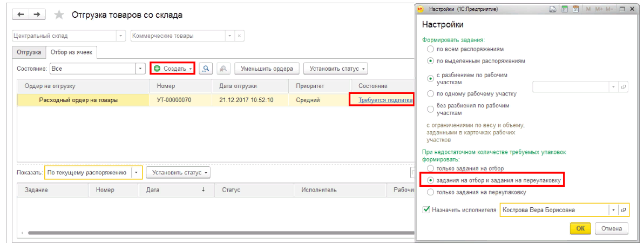The height and width of the screenshot is (244, 644).
Task: Expand the Состояние dropdown
Action: (140, 69)
